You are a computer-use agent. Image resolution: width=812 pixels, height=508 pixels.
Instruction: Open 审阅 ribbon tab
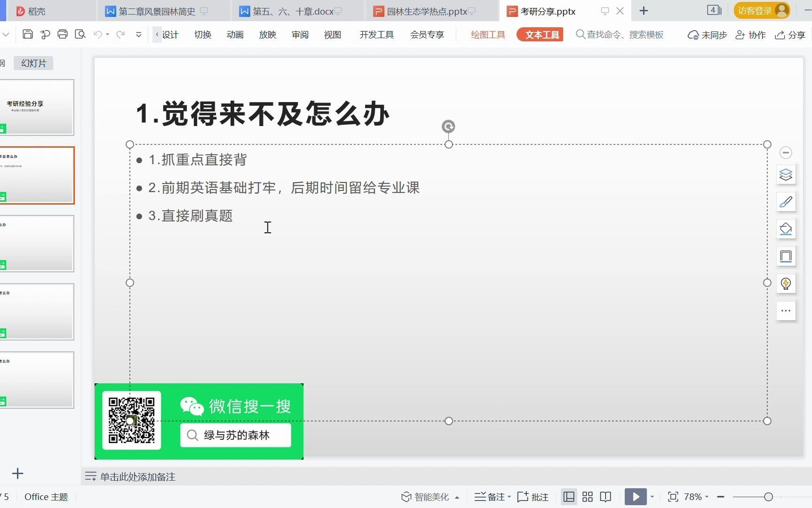click(x=300, y=35)
